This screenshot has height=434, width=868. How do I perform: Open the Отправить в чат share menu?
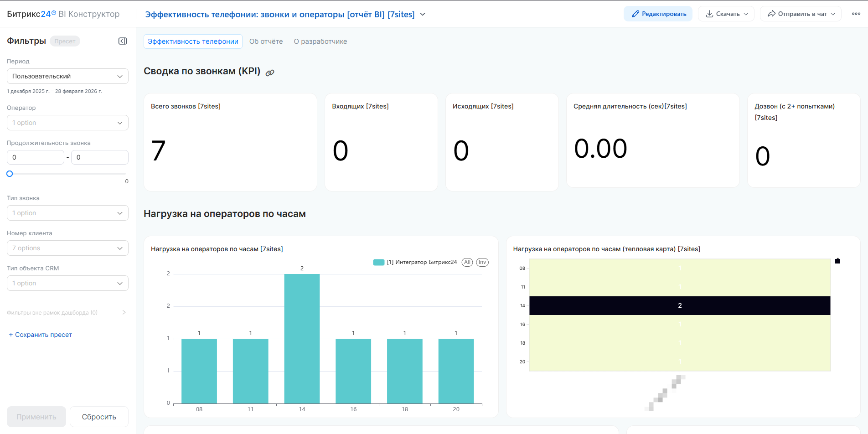(801, 14)
